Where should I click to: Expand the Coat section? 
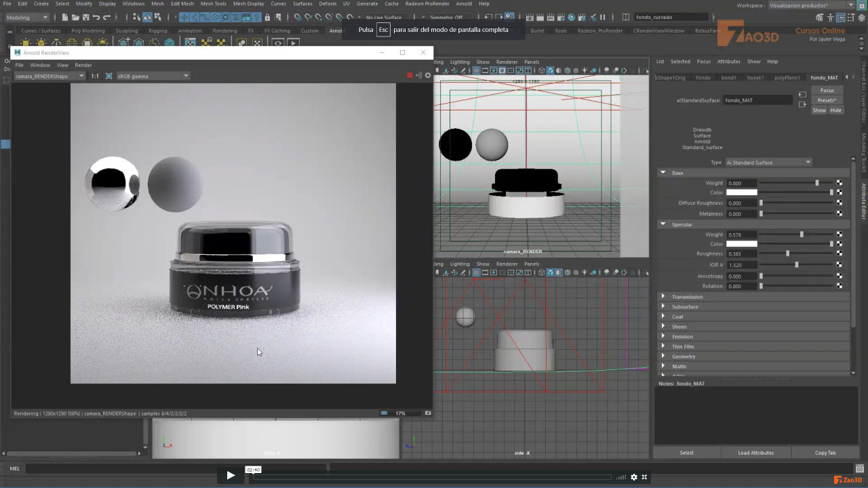pyautogui.click(x=663, y=317)
